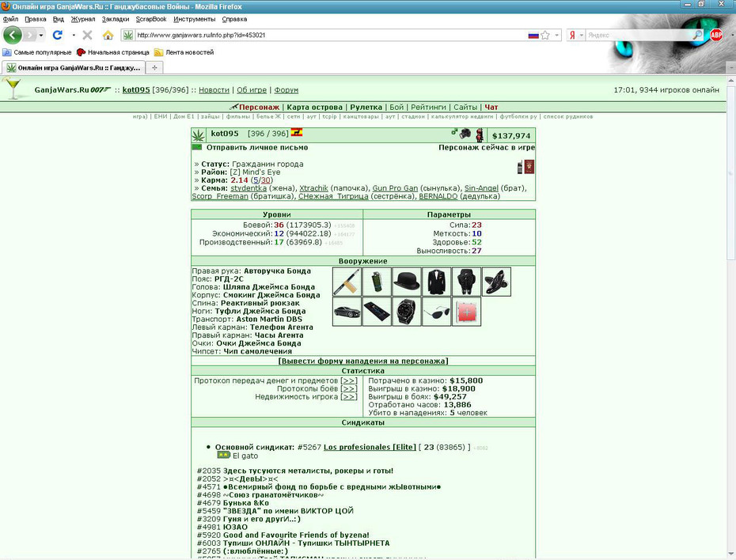This screenshot has width=736, height=560.
Task: Open the back-history dropdown arrow
Action: (x=41, y=35)
